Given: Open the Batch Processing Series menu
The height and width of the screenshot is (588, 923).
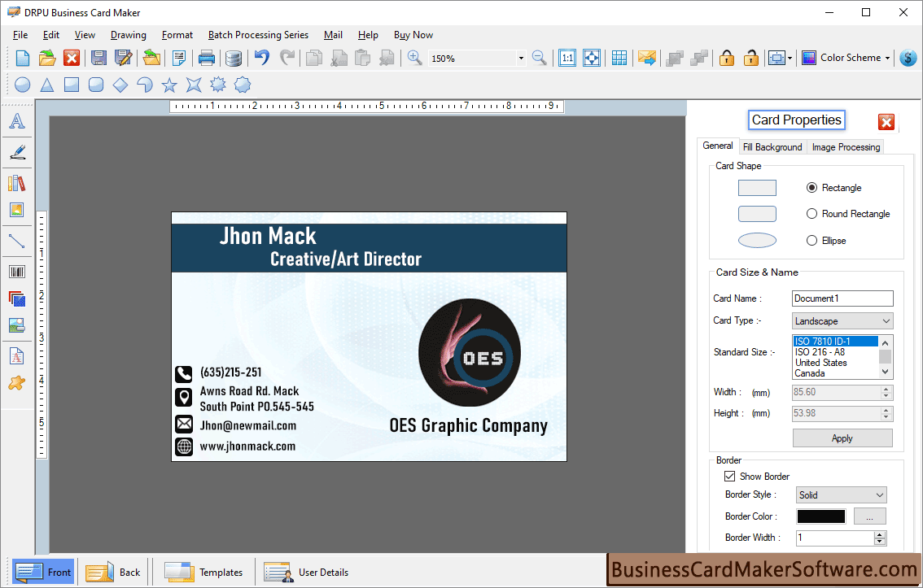Looking at the screenshot, I should pyautogui.click(x=258, y=35).
